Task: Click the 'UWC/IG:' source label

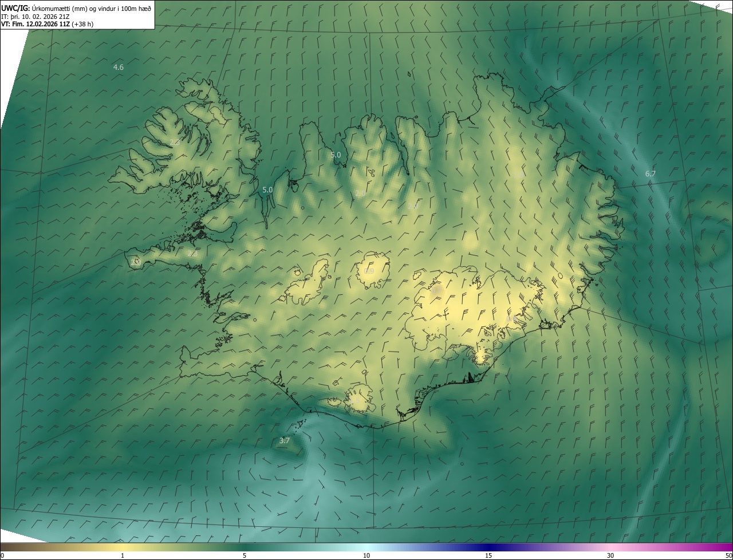Action: click(x=15, y=8)
